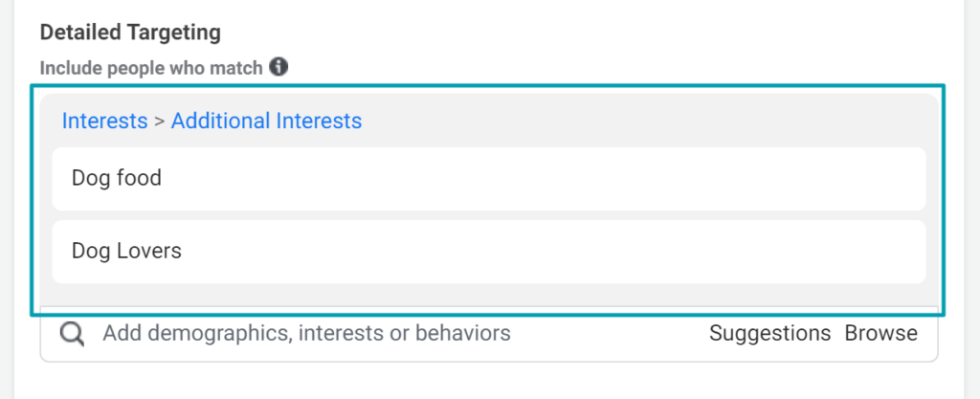Click the empty gray area below Dog Lovers

pos(489,295)
